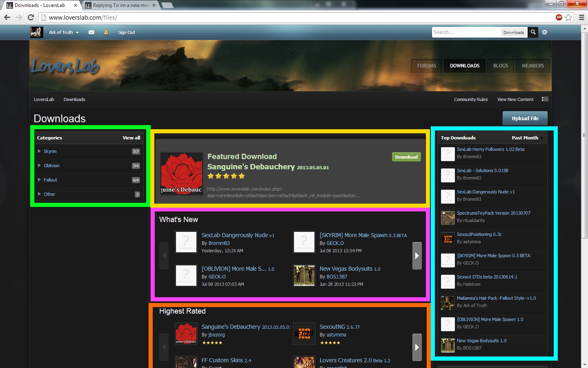Open the Adblock Plus extension icon

pos(559,17)
